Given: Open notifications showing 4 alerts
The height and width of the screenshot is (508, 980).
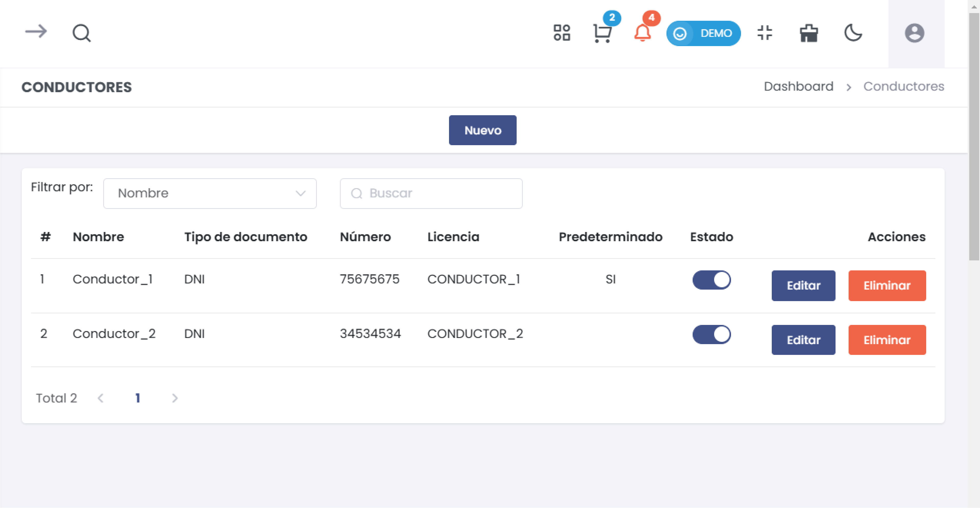Looking at the screenshot, I should (x=643, y=34).
